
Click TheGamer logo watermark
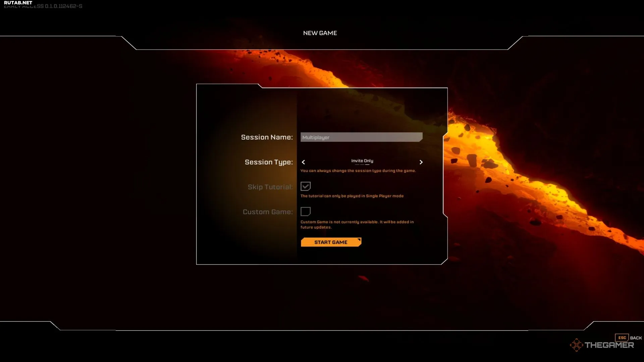pyautogui.click(x=602, y=345)
